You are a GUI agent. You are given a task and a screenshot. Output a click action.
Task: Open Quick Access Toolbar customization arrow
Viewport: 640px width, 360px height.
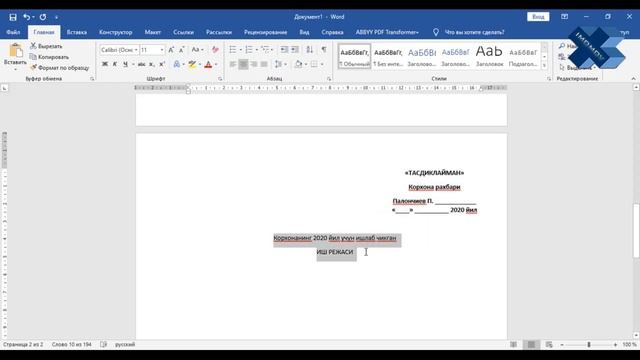coord(56,17)
